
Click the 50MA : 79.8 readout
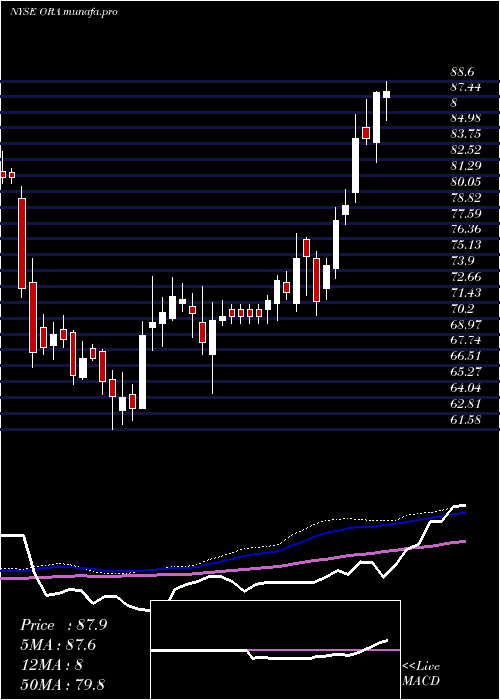pos(62,684)
